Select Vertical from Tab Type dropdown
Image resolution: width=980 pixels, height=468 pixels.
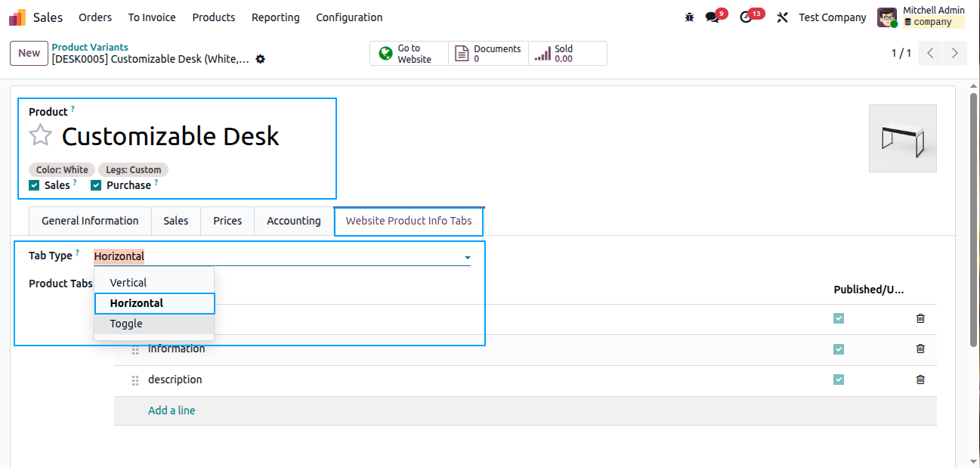[128, 283]
